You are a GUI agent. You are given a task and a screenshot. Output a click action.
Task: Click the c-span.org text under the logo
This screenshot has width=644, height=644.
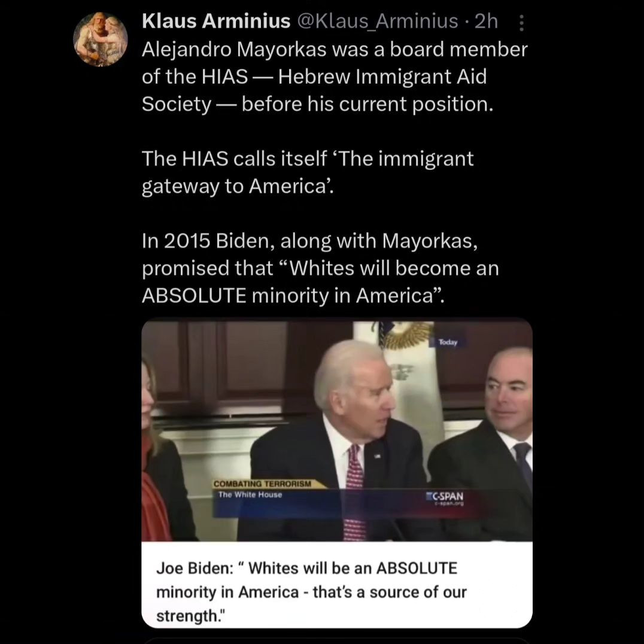(449, 503)
